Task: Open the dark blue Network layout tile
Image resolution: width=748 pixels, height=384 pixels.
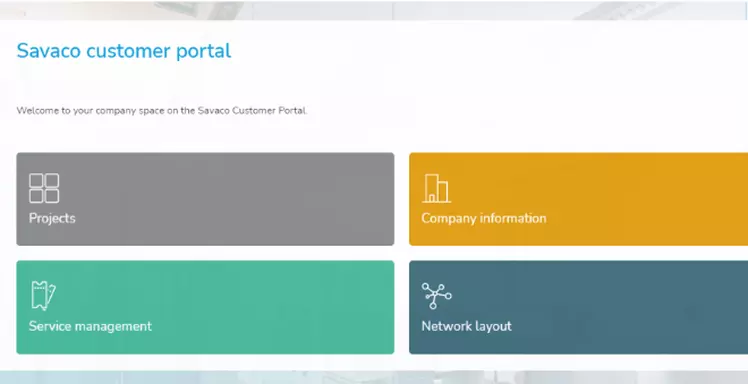Action: point(578,307)
